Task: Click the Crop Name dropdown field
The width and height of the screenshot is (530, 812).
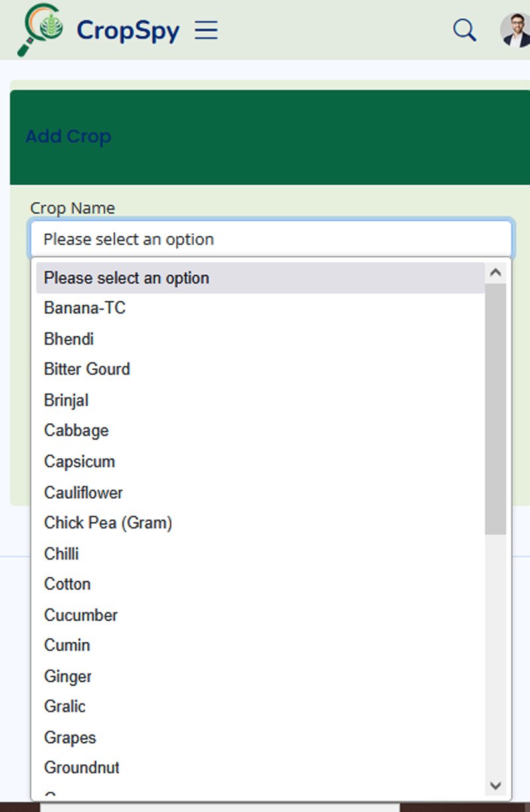Action: tap(270, 239)
